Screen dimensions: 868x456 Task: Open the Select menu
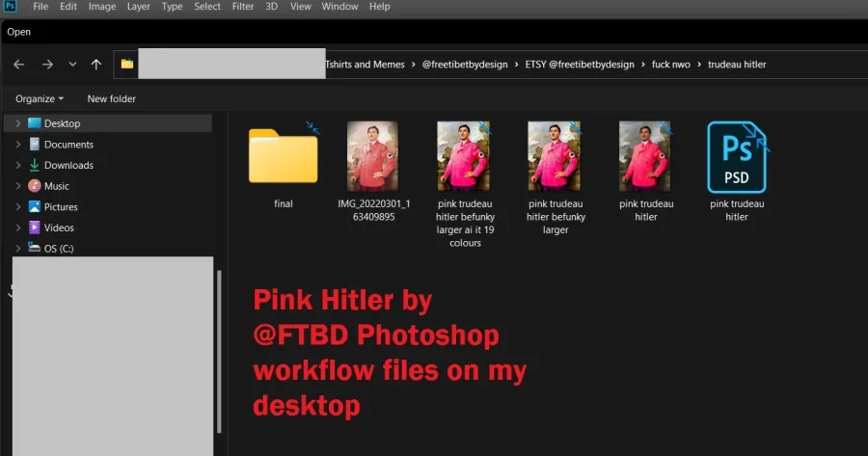(x=207, y=7)
